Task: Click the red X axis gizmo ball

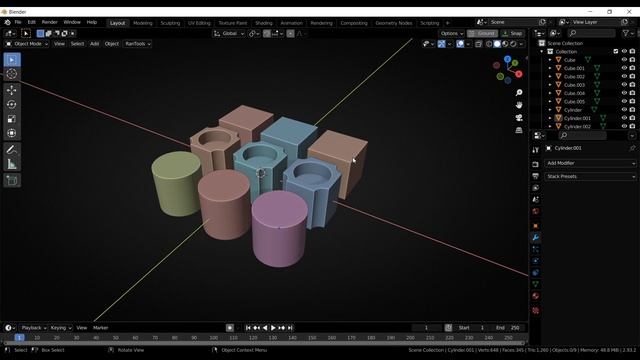Action: [519, 74]
